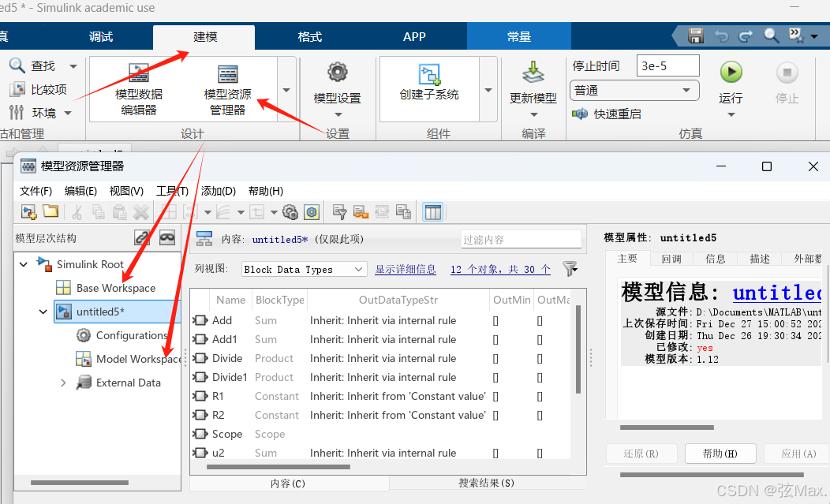The image size is (830, 504).
Task: Redo action in quick access toolbar
Action: pyautogui.click(x=746, y=36)
